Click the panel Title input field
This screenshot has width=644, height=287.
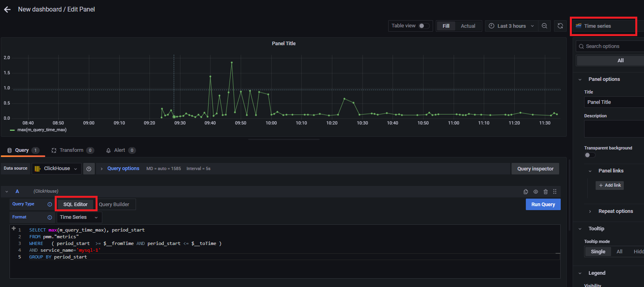614,102
